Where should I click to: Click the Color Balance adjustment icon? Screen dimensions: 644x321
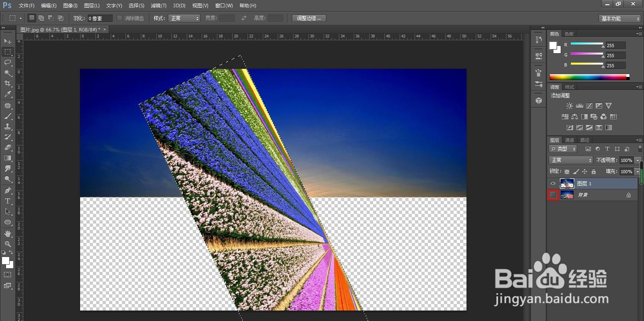575,117
